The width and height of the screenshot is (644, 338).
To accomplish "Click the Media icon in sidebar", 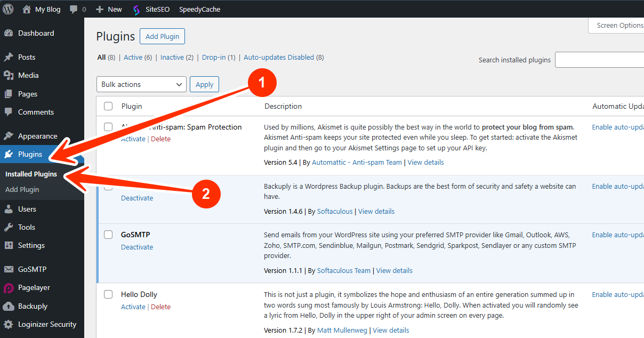I will click(x=9, y=75).
